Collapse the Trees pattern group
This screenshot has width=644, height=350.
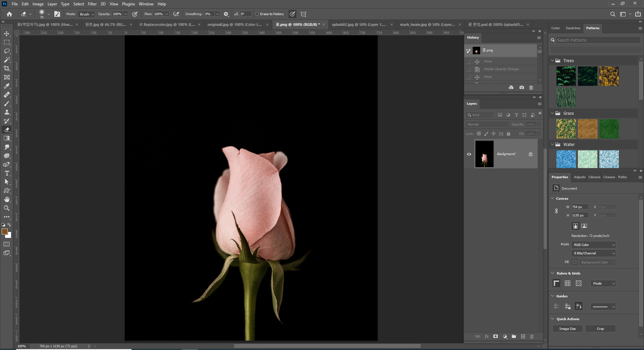pos(552,61)
